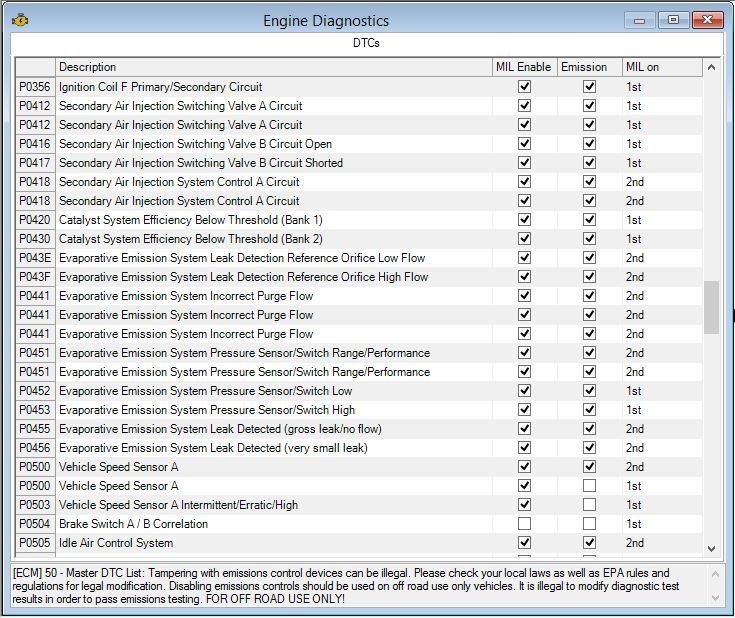Click the MIL Enable column header
Image resolution: width=735 pixels, height=618 pixels.
coord(525,67)
